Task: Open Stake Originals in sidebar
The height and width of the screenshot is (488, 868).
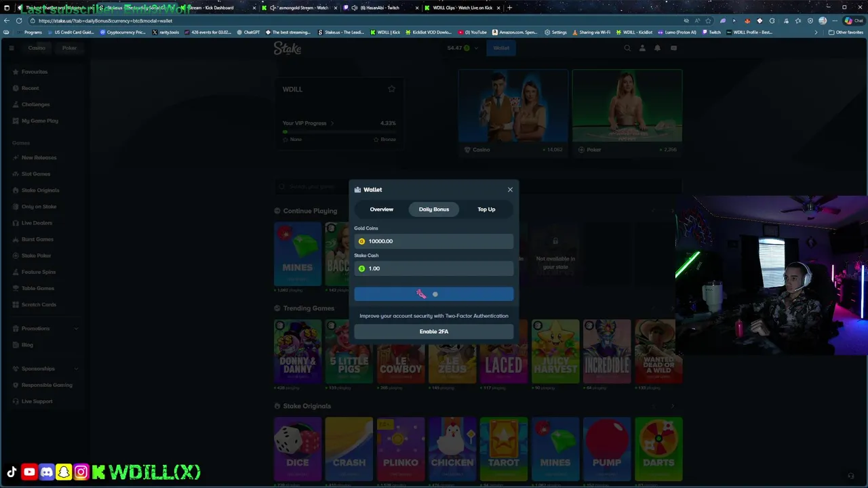Action: coord(40,190)
